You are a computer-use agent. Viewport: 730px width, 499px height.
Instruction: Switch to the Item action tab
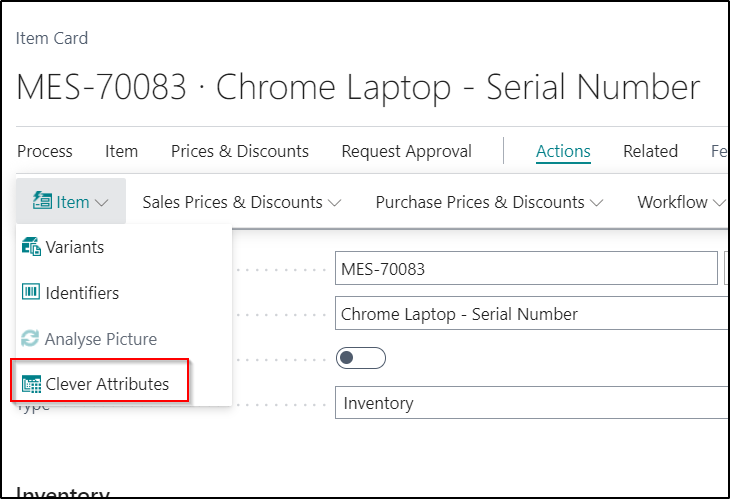pyautogui.click(x=122, y=151)
